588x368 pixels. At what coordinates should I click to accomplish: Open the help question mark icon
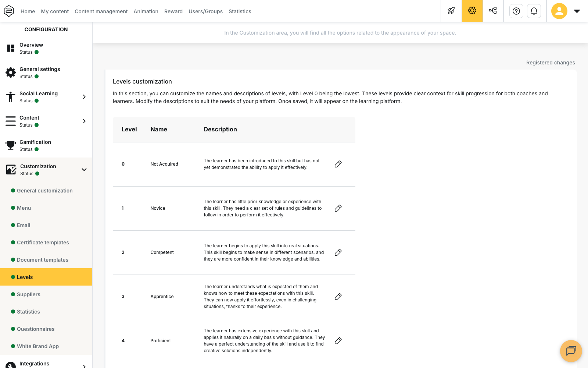pos(516,11)
